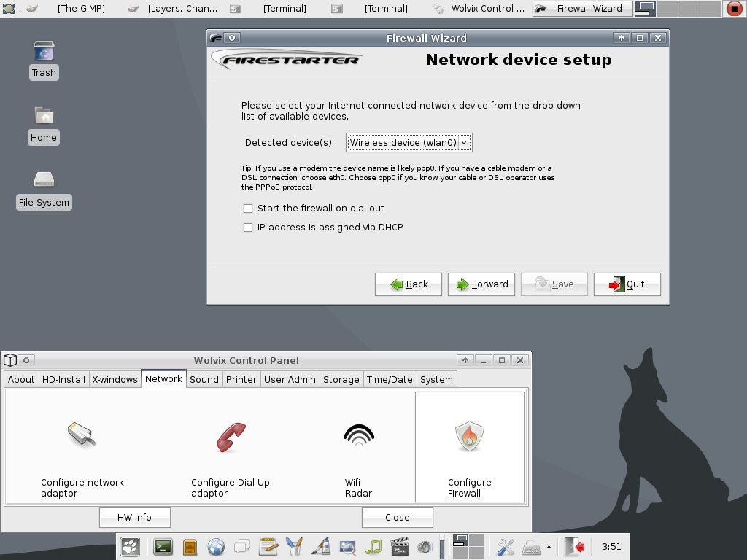The image size is (747, 560).
Task: Open Detected devices combo box
Action: pos(409,142)
